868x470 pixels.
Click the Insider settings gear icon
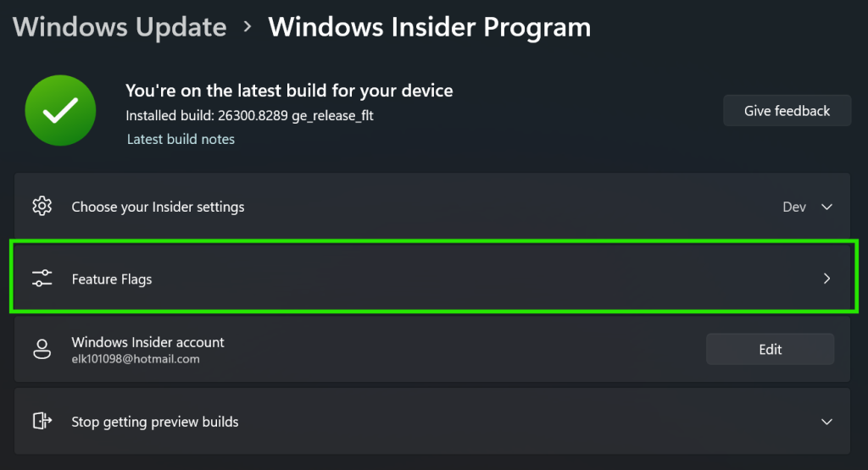[x=42, y=207]
